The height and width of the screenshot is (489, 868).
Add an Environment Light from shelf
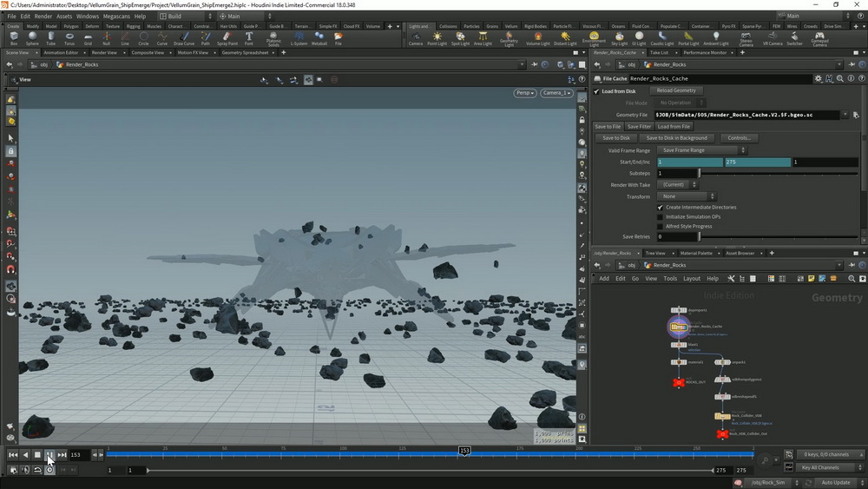[x=594, y=39]
